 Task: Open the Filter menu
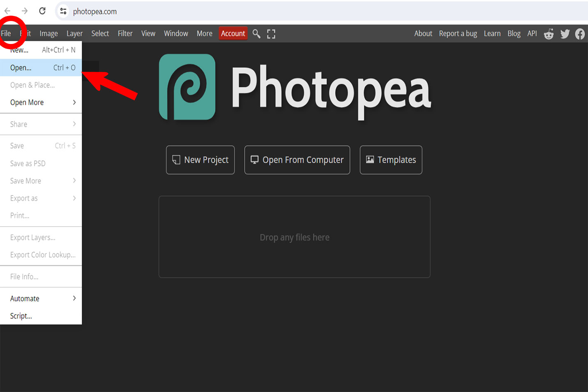125,34
